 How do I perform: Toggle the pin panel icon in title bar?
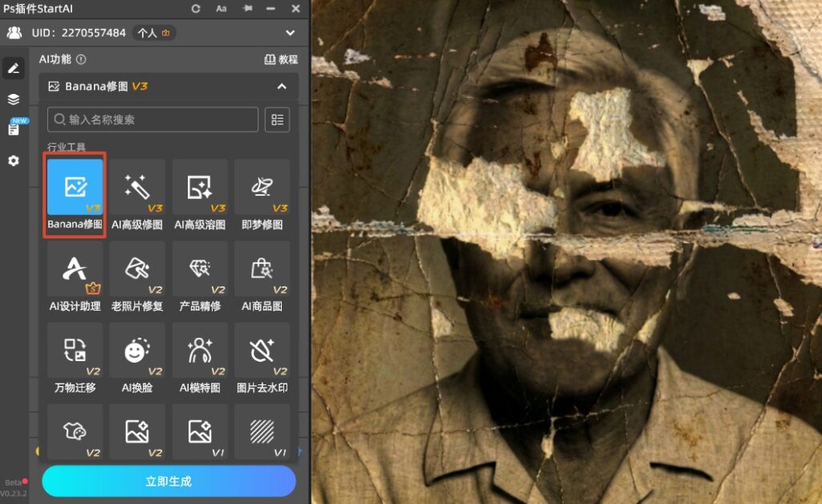tap(246, 8)
